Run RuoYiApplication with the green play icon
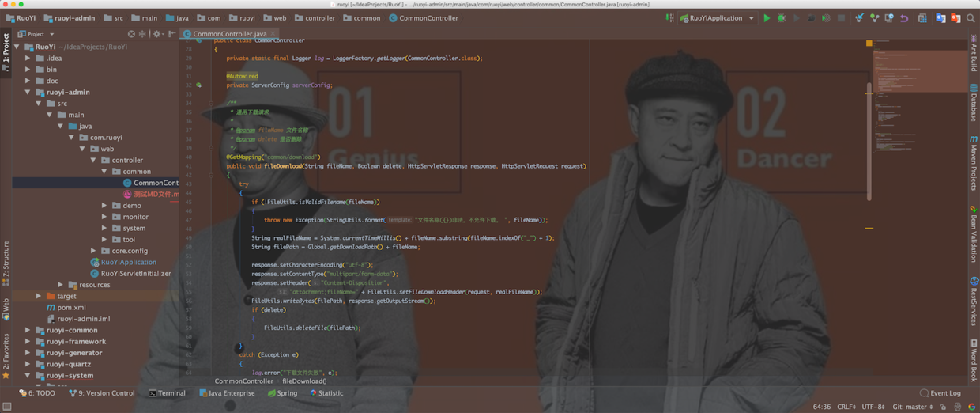The width and height of the screenshot is (980, 413). coord(767,18)
